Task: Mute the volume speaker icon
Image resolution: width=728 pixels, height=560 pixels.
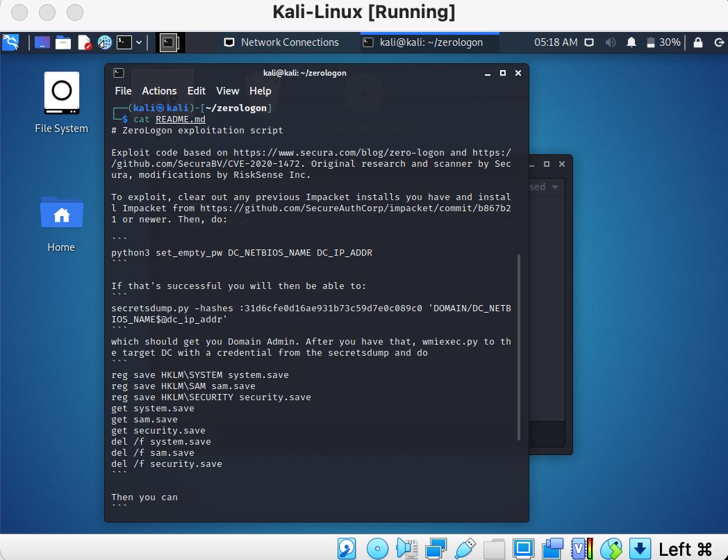Action: [610, 42]
